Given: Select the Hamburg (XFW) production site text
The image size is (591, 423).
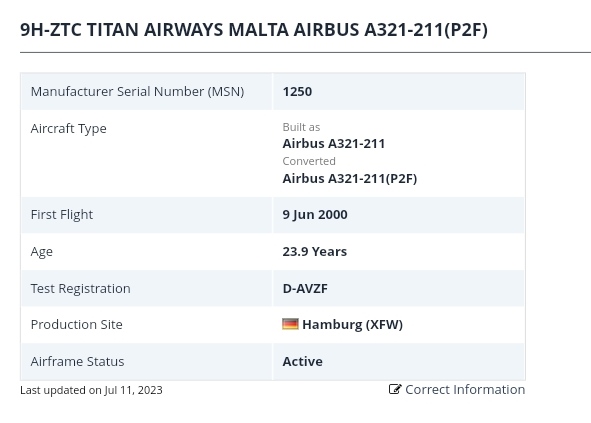Looking at the screenshot, I should pos(352,324).
